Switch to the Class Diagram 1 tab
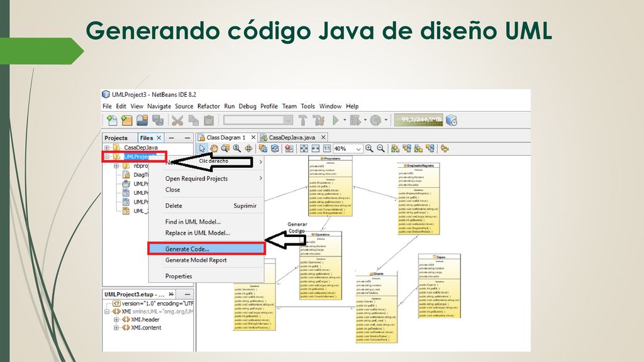The image size is (644, 362). click(226, 138)
